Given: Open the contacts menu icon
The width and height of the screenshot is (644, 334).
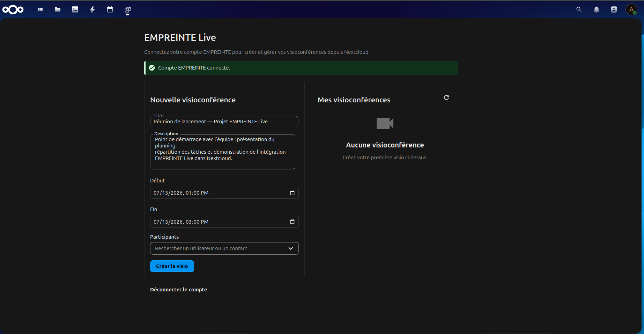Looking at the screenshot, I should pos(614,9).
